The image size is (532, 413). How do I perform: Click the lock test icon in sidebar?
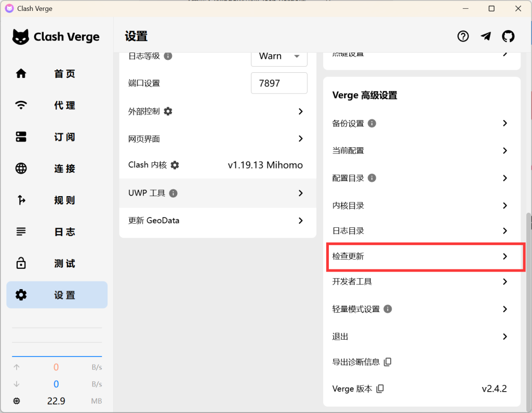pos(21,263)
